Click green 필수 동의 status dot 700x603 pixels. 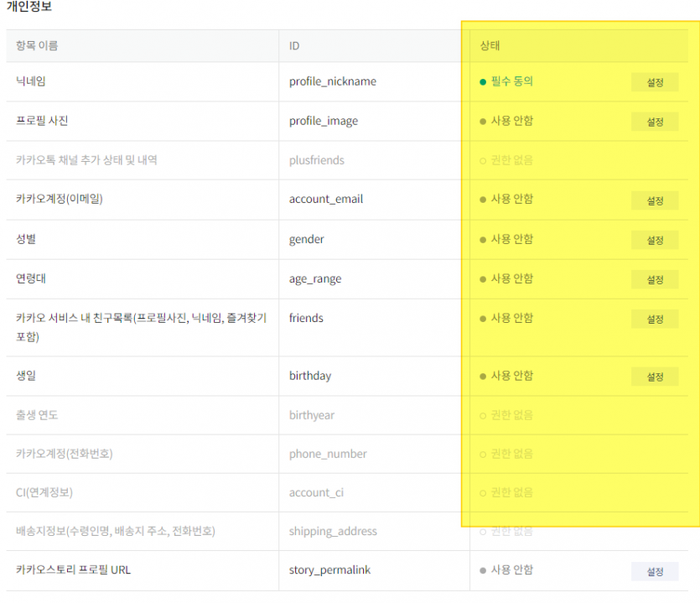tap(483, 82)
